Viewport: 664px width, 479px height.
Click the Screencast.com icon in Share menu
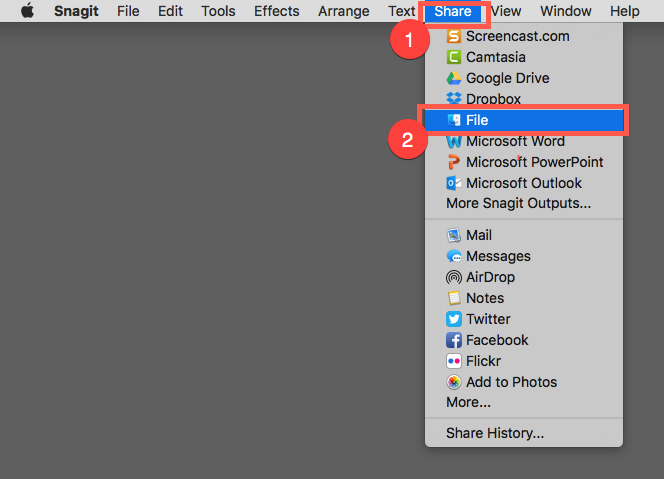(454, 36)
